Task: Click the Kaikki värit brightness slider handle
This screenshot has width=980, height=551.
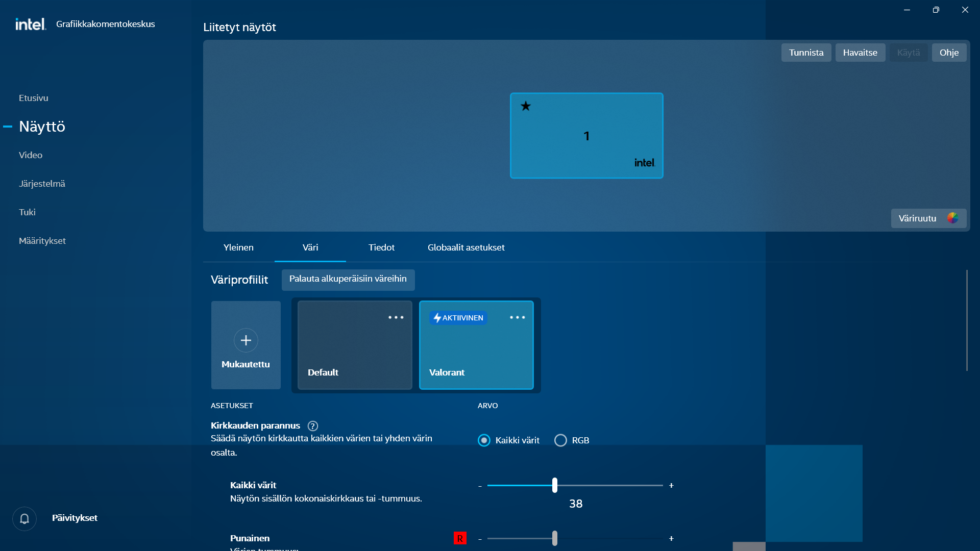Action: [x=555, y=485]
